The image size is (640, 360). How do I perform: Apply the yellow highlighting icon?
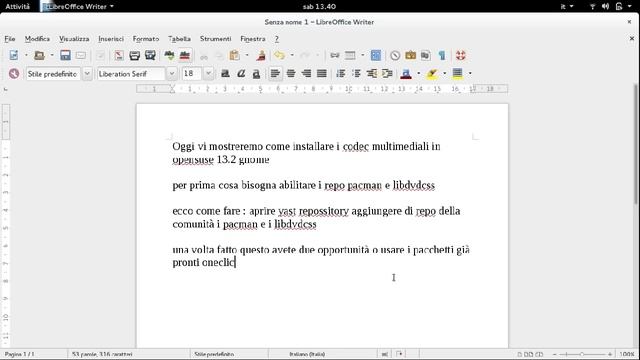[432, 73]
